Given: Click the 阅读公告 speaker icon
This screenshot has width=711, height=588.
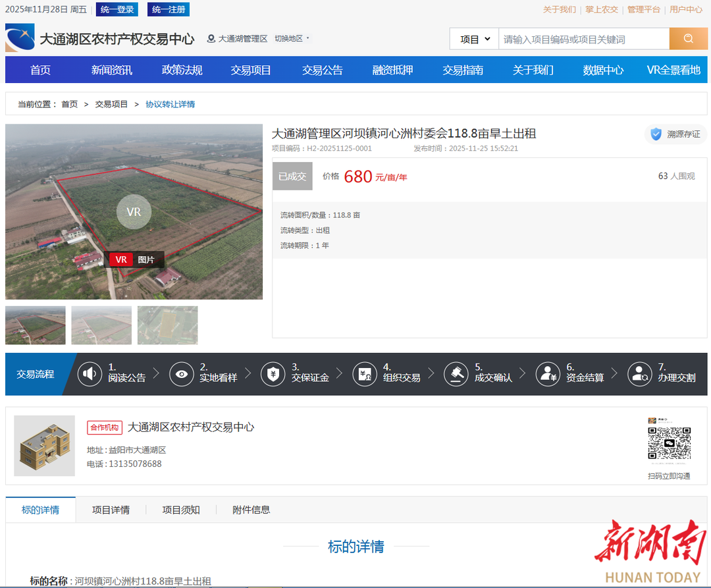Looking at the screenshot, I should point(90,374).
